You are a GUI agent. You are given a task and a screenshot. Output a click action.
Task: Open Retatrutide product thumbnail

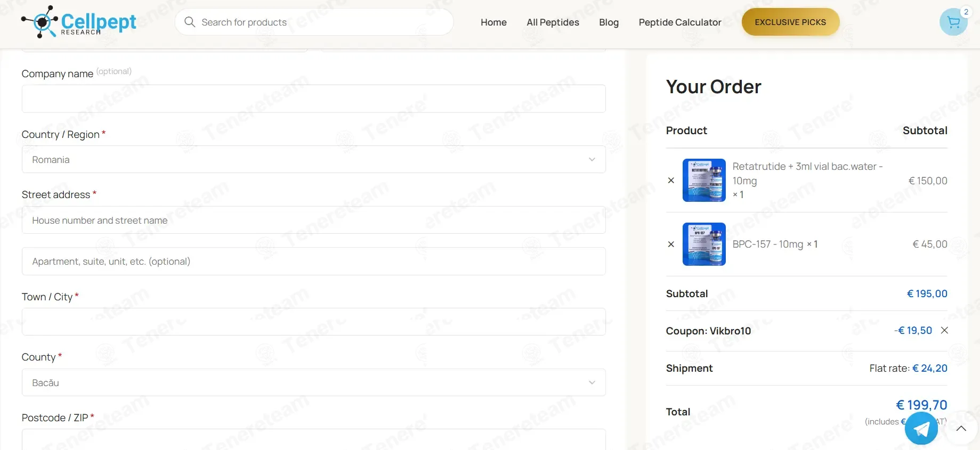point(704,180)
